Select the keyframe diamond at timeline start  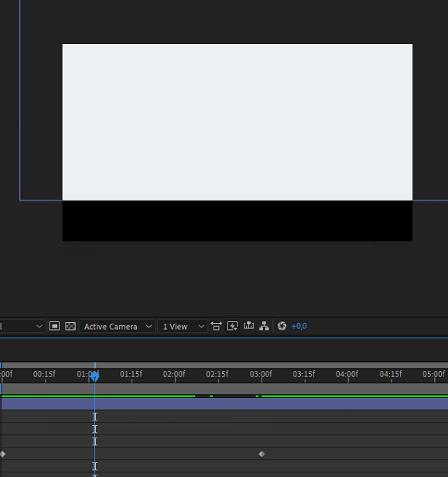click(x=2, y=455)
